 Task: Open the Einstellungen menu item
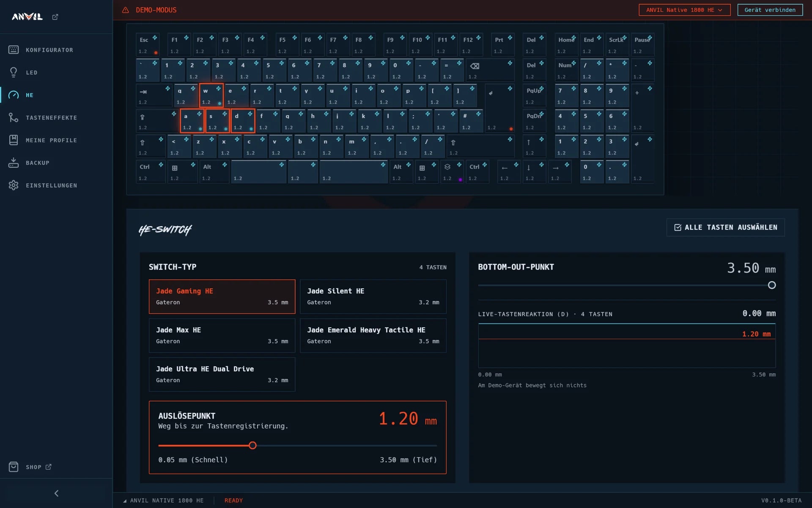point(56,185)
